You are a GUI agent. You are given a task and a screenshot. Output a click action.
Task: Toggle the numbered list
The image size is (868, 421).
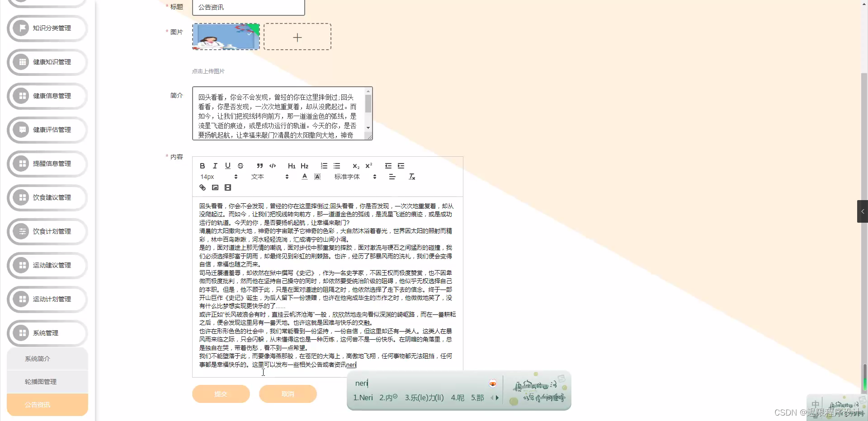pos(323,166)
